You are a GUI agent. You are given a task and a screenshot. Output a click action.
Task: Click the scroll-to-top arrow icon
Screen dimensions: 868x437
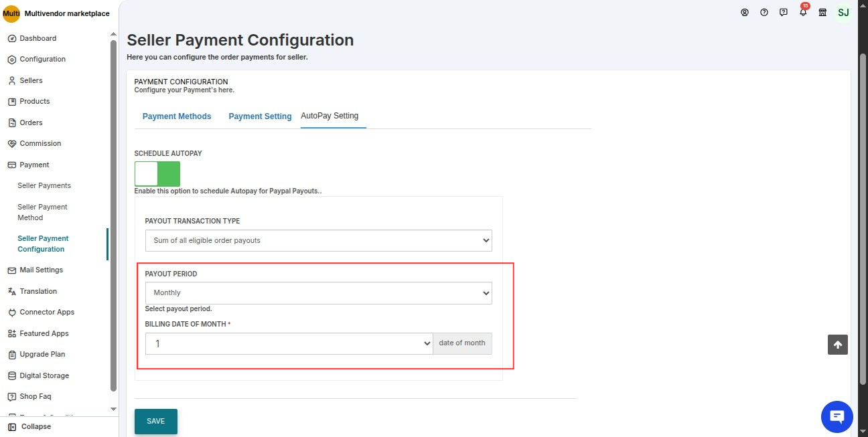(x=837, y=345)
